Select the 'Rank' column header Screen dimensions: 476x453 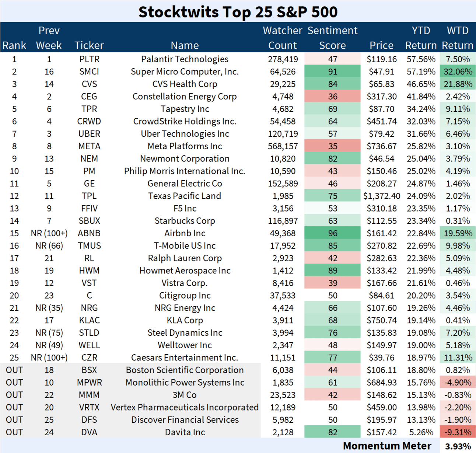point(14,45)
